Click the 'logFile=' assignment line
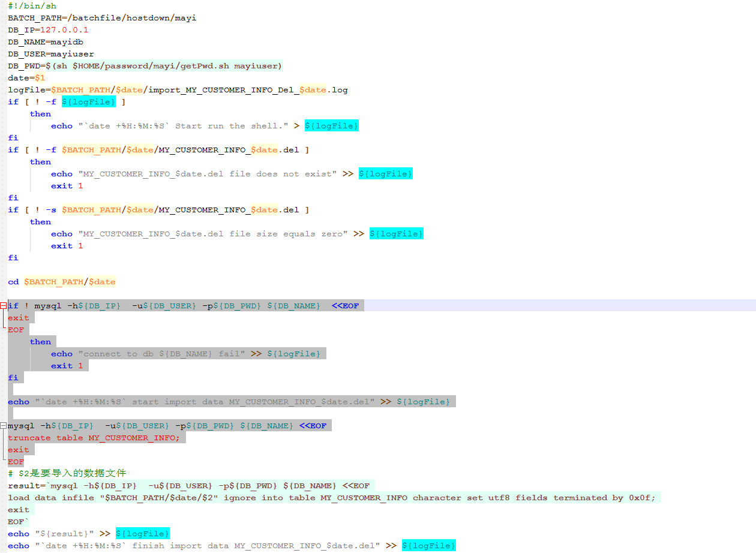The image size is (756, 553). [178, 90]
